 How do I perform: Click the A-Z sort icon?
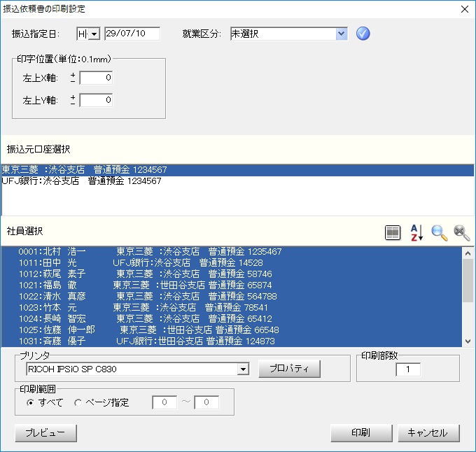pos(416,233)
